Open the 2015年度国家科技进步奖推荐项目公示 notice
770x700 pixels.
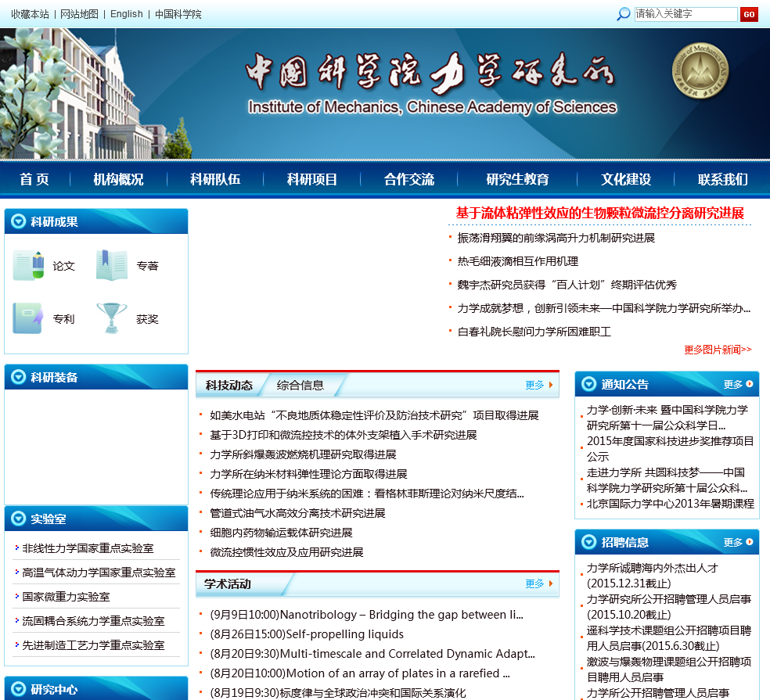pos(670,449)
